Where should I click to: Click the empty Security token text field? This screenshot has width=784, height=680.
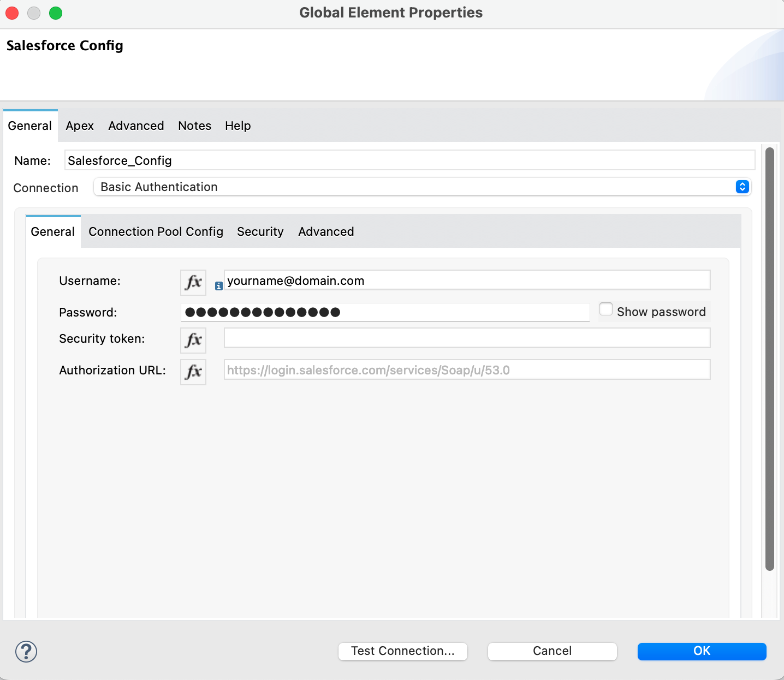pyautogui.click(x=467, y=338)
